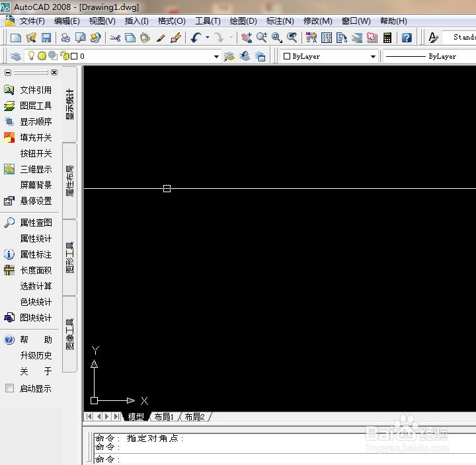Open Properties palette icon
Image resolution: width=476 pixels, height=465 pixels.
coord(311,38)
